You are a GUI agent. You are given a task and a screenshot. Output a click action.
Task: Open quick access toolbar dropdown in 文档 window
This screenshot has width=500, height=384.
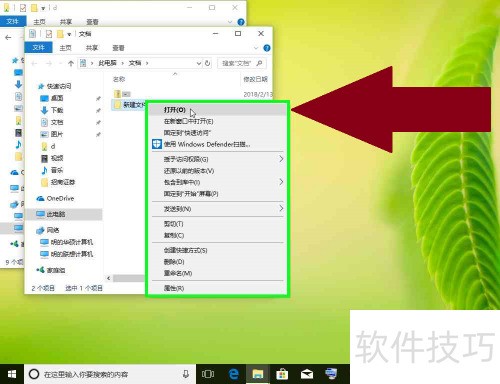(69, 34)
